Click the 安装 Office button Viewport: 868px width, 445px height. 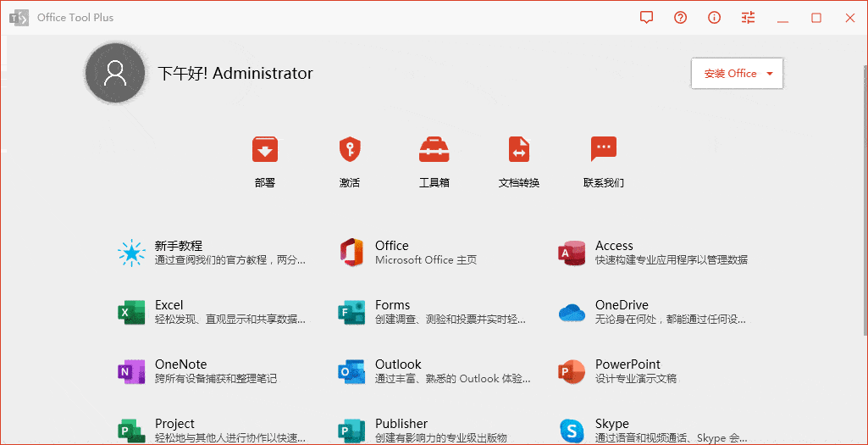(x=730, y=74)
